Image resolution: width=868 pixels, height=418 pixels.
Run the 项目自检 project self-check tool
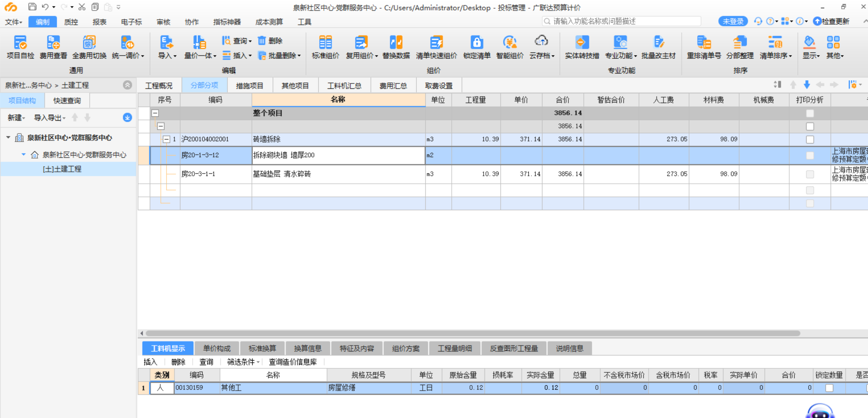(20, 47)
